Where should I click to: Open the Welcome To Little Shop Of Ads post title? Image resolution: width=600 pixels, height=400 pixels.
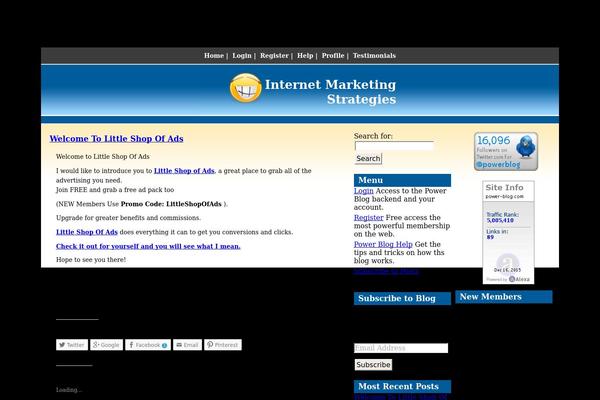click(x=116, y=139)
